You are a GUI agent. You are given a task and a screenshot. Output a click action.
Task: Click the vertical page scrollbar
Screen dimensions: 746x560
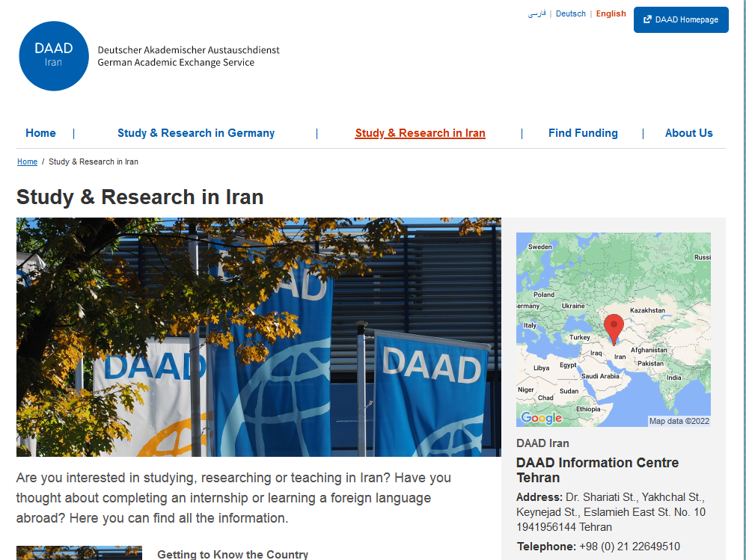tap(742, 280)
